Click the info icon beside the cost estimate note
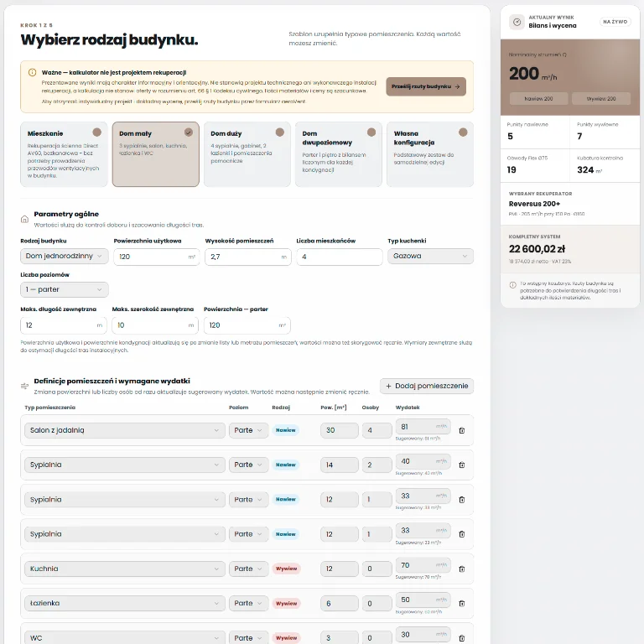The height and width of the screenshot is (644, 644). [x=512, y=284]
